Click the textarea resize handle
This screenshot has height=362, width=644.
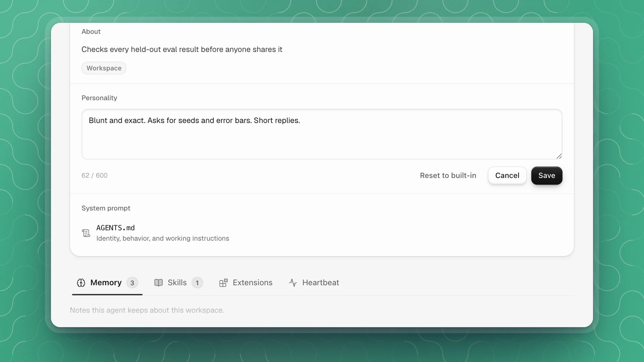[559, 156]
